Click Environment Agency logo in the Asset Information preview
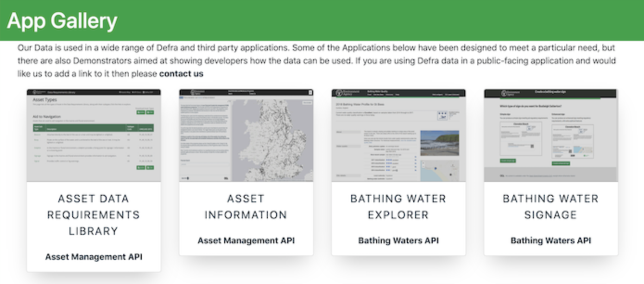Screen dimensions: 644x284 point(193,93)
